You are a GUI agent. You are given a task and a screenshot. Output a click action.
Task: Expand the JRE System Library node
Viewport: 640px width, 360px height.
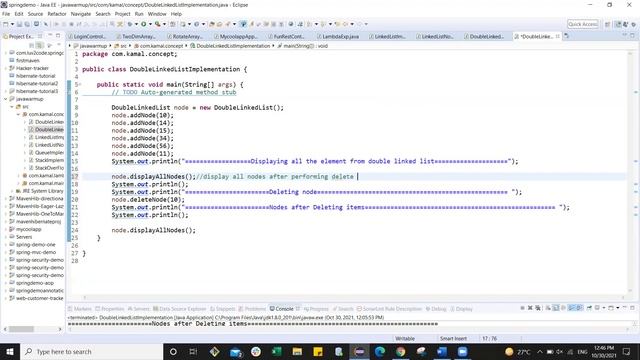(12, 191)
